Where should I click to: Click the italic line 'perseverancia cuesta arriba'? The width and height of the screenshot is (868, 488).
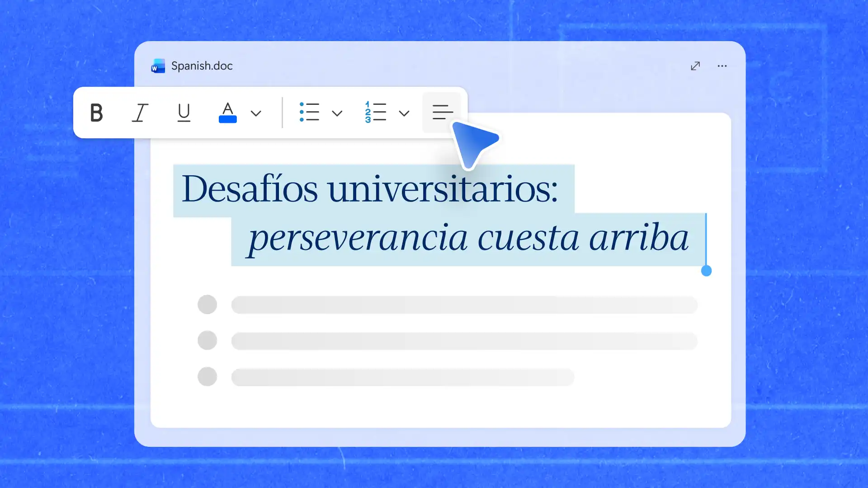(468, 238)
